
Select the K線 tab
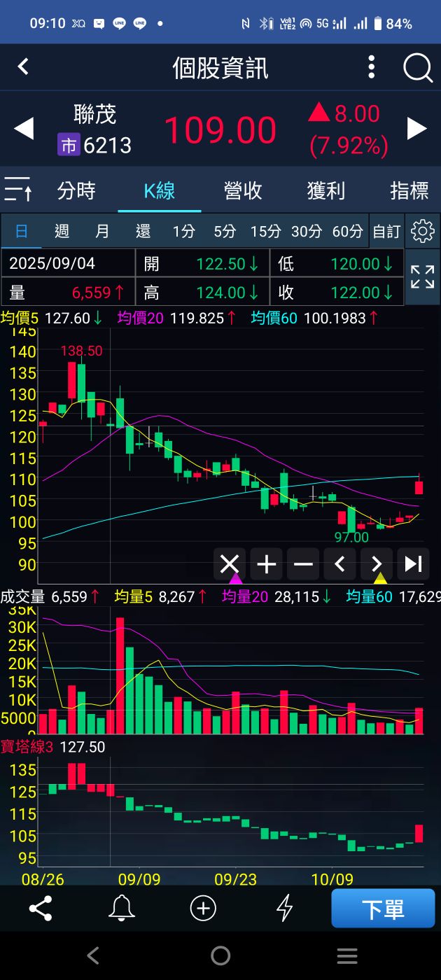click(160, 190)
